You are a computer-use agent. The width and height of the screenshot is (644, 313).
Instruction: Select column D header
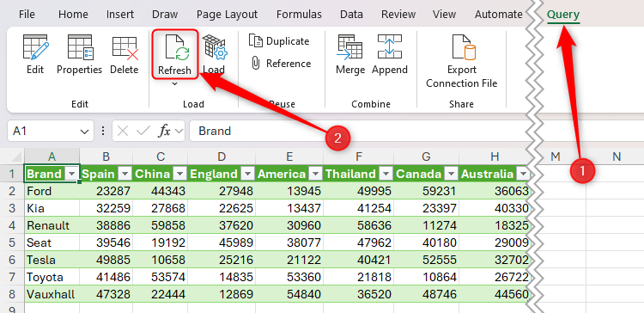click(222, 156)
